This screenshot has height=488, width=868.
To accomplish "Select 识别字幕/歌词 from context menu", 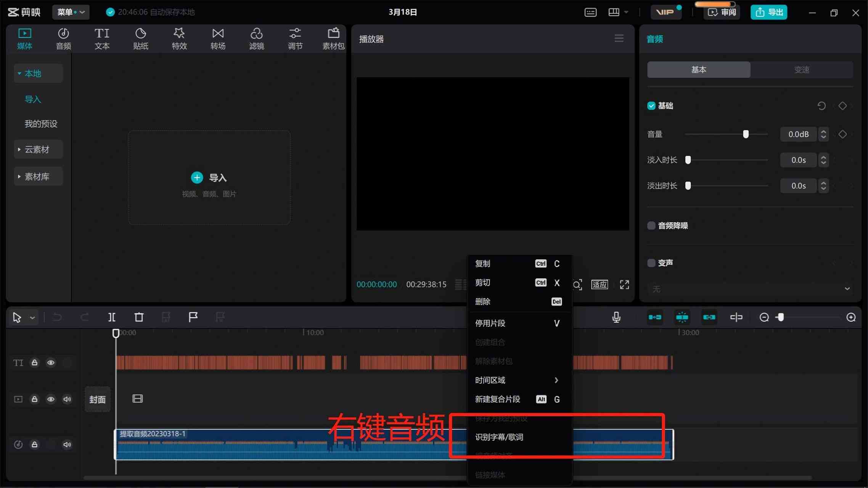I will pos(499,437).
